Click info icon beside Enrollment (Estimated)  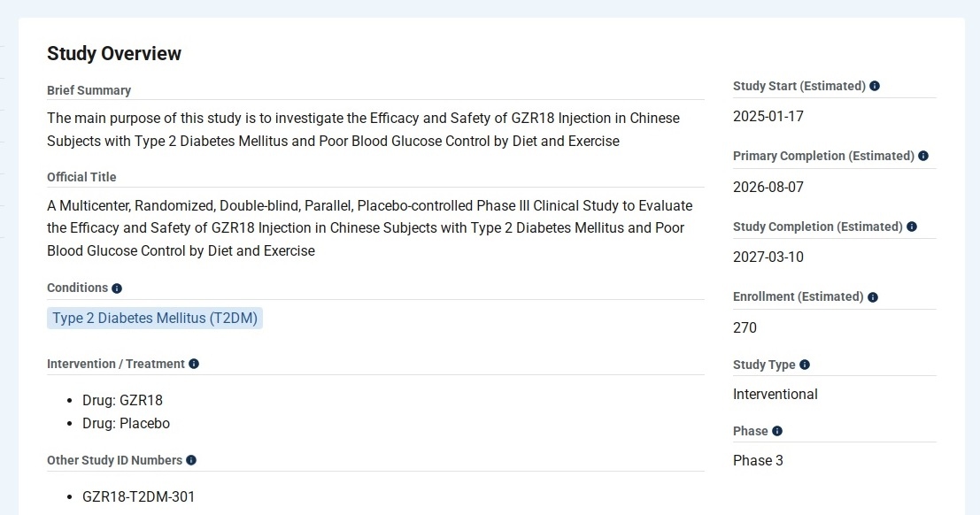pos(873,297)
